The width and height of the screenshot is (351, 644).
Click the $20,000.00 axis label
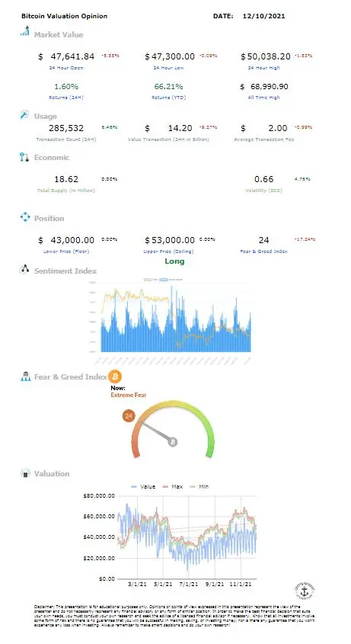click(x=99, y=559)
